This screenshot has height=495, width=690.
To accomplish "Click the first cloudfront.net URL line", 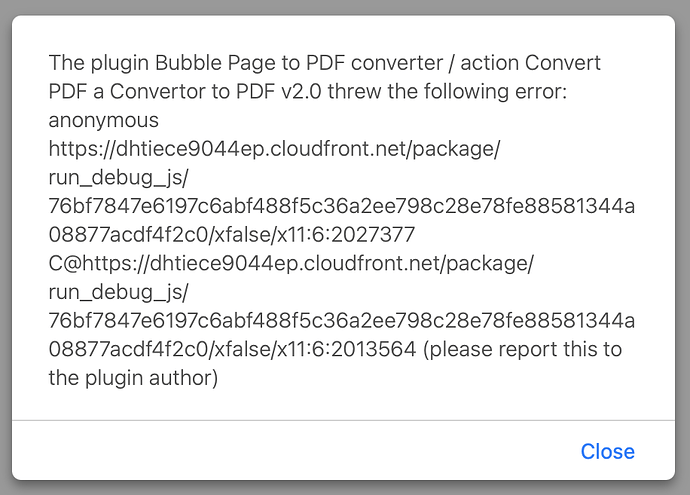I will (273, 150).
